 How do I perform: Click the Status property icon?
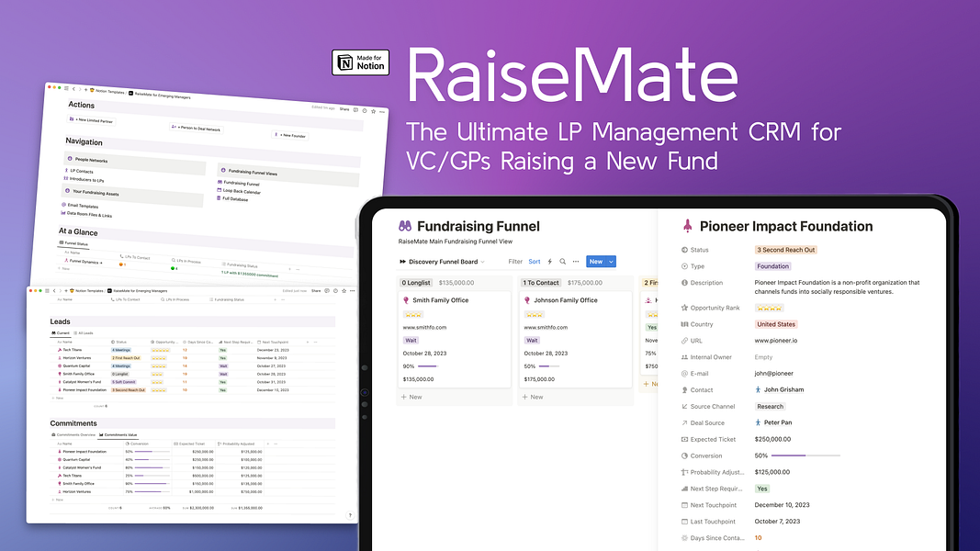684,250
